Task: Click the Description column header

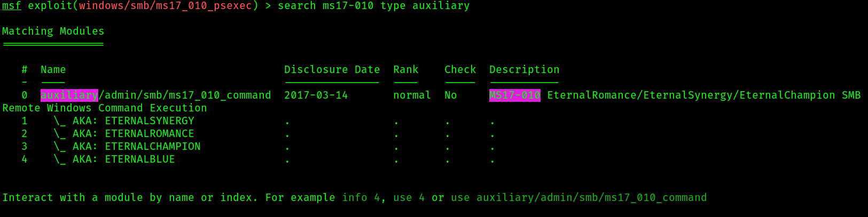Action: point(525,70)
